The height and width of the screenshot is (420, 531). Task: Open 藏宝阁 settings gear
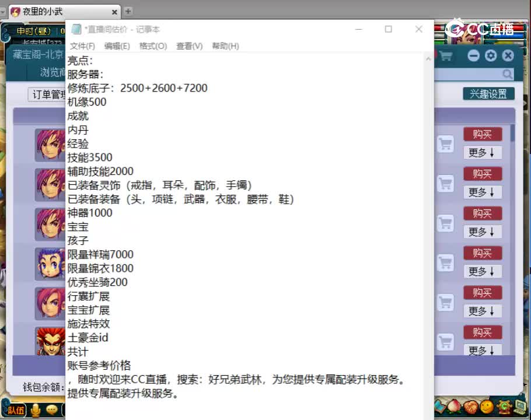coord(491,55)
